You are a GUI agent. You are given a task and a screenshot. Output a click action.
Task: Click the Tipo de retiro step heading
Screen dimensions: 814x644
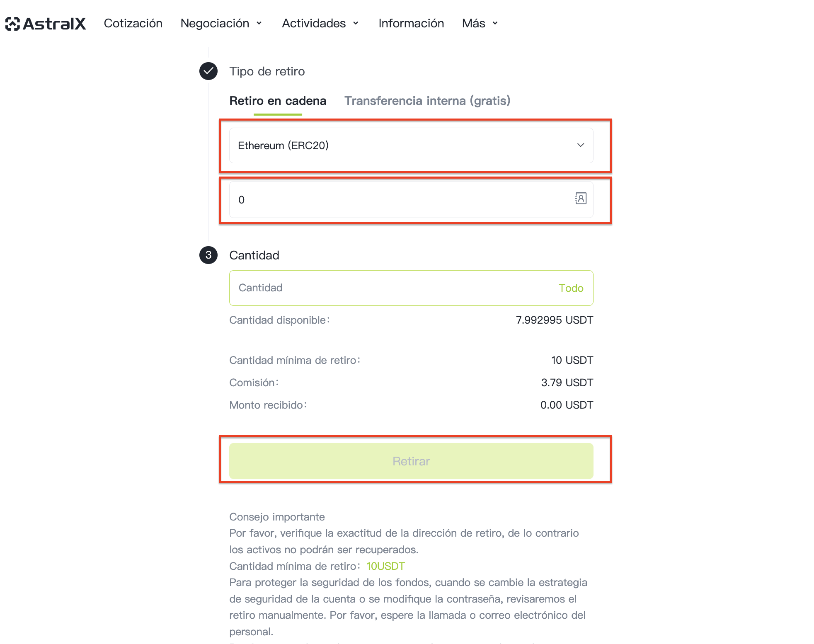267,71
